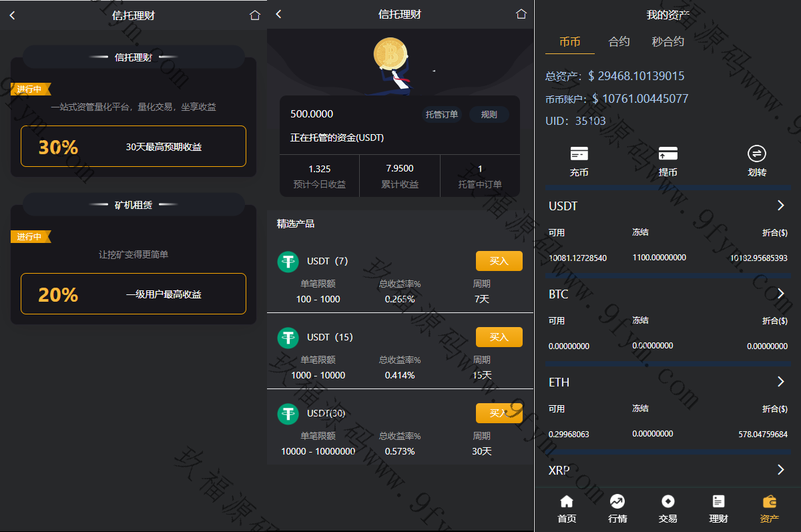Expand the USDT asset row chevron

click(x=780, y=206)
